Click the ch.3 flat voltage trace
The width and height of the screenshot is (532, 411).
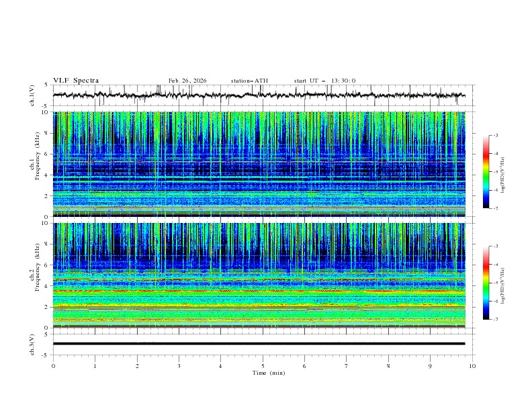click(x=259, y=344)
